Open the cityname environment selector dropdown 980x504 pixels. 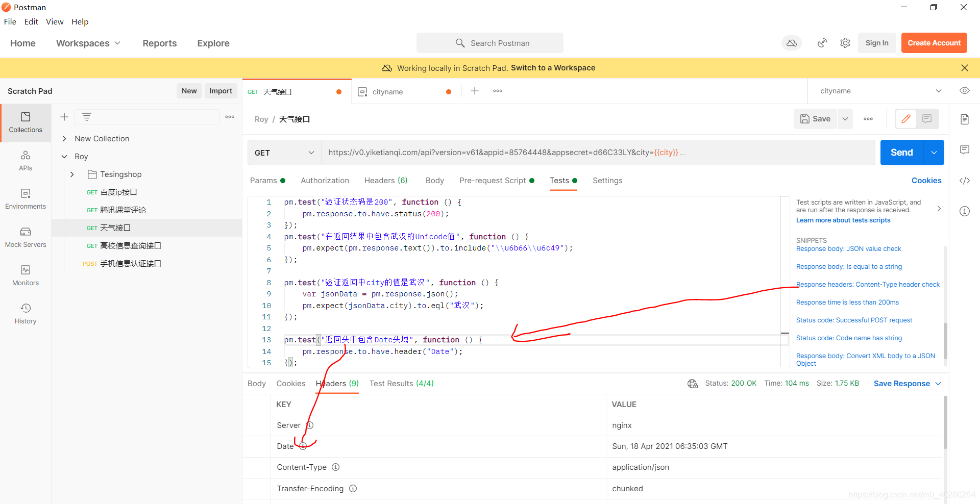coord(881,91)
